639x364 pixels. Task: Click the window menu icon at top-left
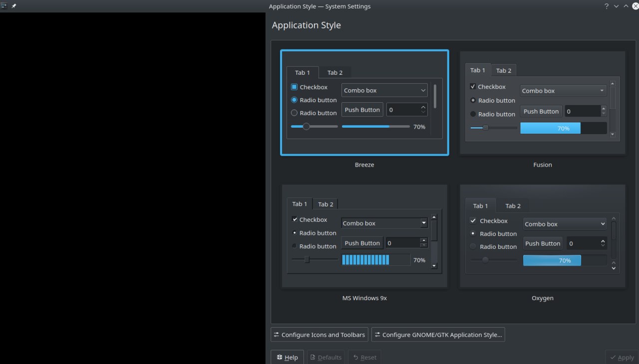(x=4, y=6)
